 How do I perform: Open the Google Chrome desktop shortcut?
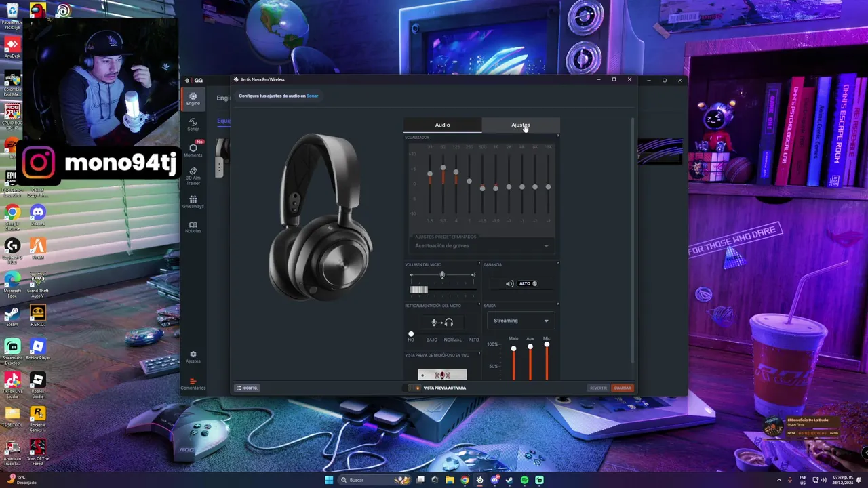coord(12,218)
